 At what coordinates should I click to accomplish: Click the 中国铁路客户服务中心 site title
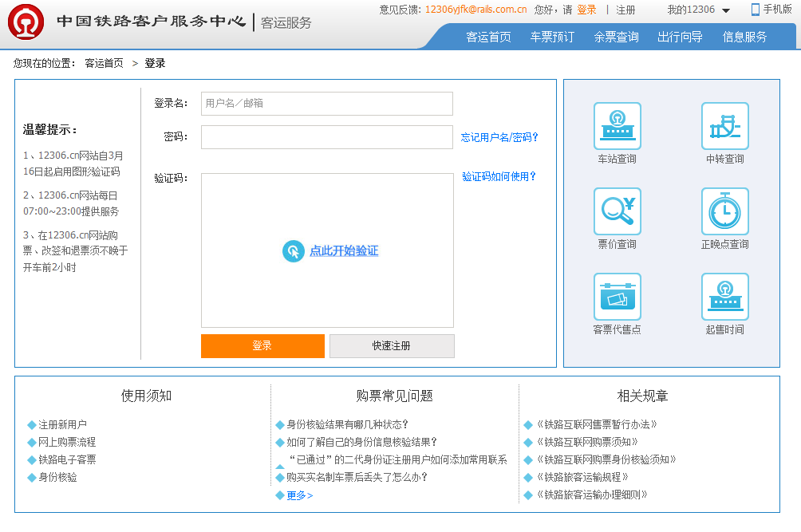tap(152, 22)
